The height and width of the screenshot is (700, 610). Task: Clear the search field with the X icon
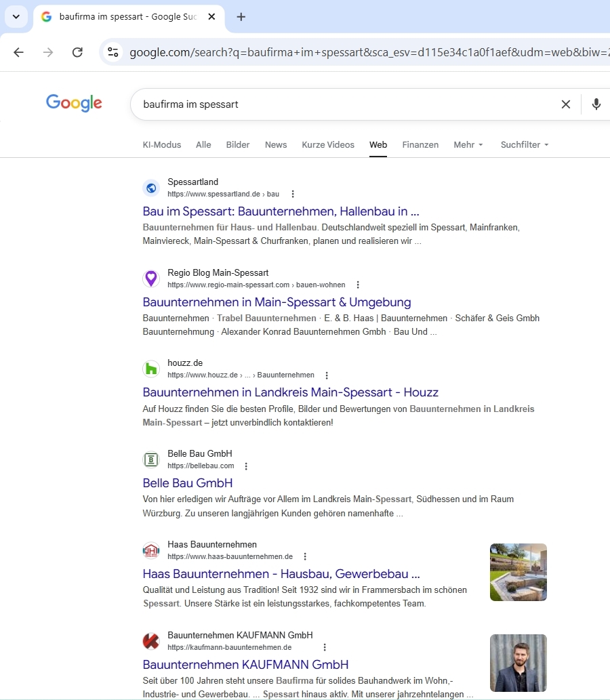coord(565,104)
